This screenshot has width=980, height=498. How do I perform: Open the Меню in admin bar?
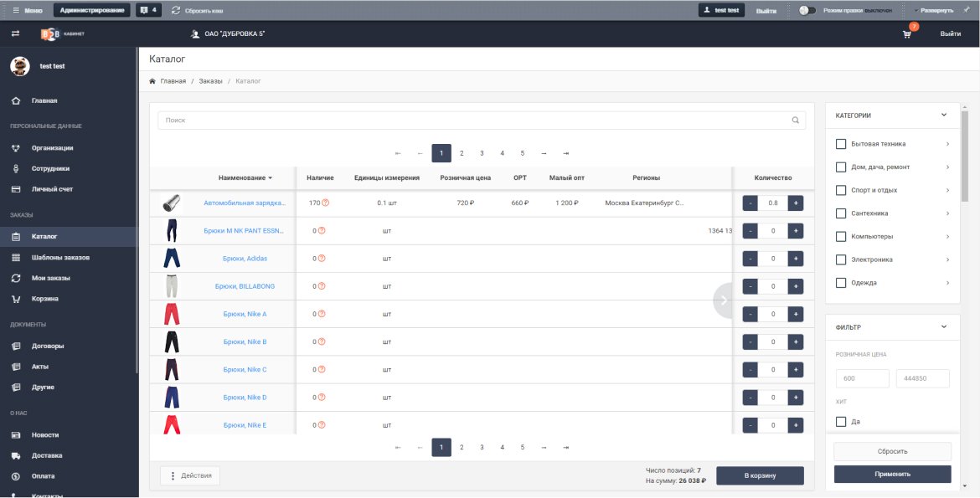coord(28,10)
